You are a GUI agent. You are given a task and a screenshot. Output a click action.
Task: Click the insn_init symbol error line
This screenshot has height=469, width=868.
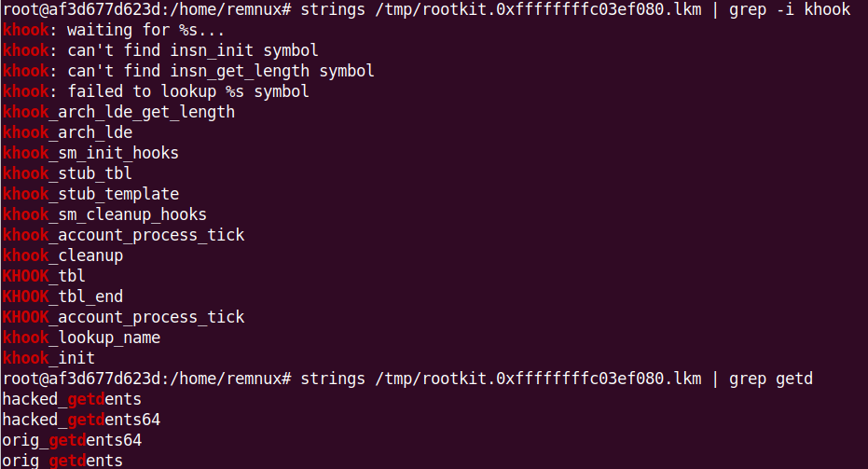click(x=160, y=50)
